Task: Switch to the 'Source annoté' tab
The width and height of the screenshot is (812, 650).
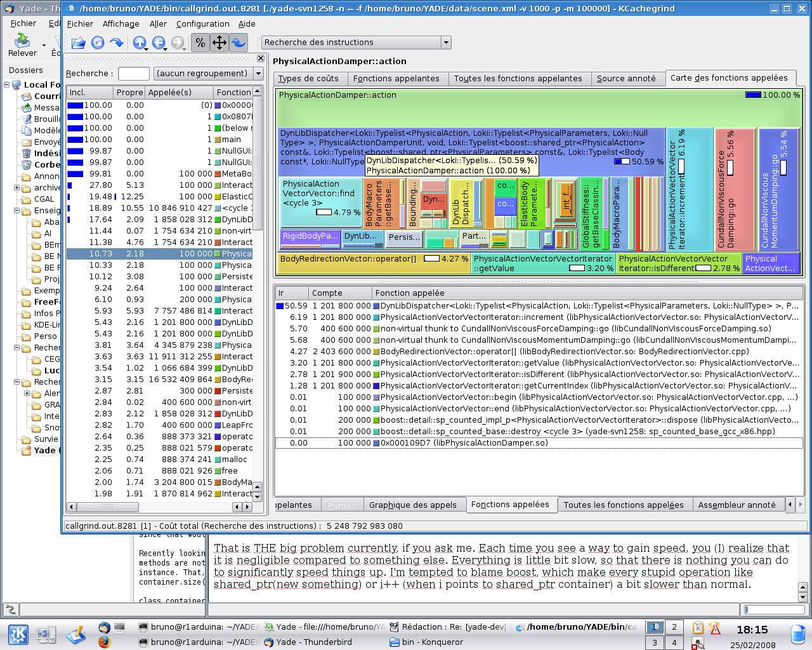Action: point(626,78)
